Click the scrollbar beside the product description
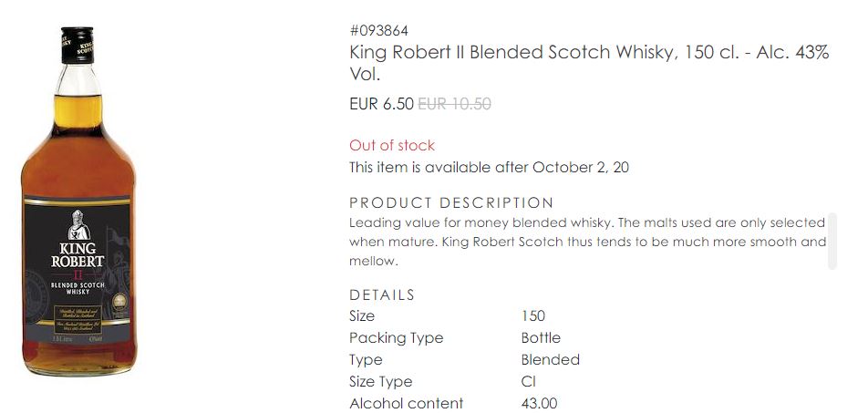The width and height of the screenshot is (868, 413). (832, 242)
